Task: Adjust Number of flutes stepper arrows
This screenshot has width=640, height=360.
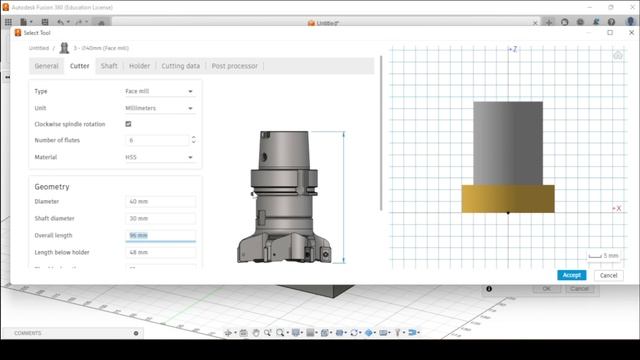Action: pos(193,140)
